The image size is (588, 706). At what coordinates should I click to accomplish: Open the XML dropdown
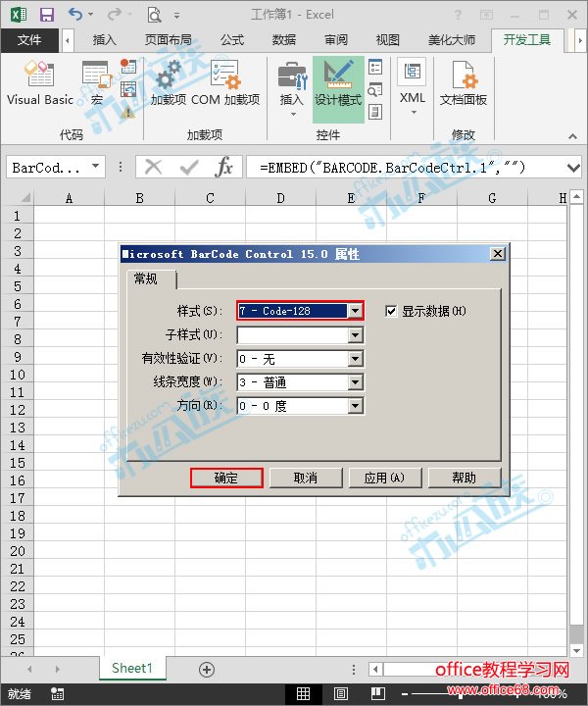(413, 87)
